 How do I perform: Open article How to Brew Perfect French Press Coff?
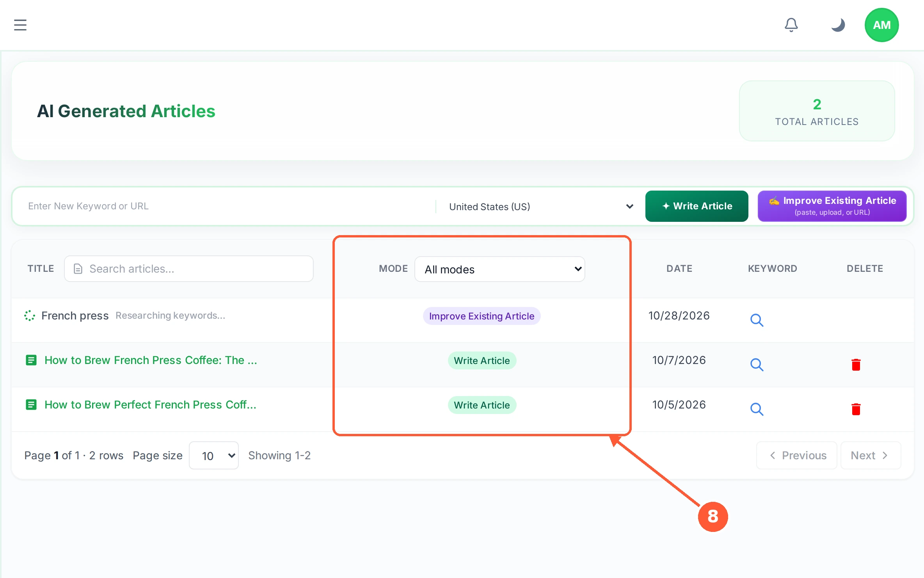coord(150,405)
